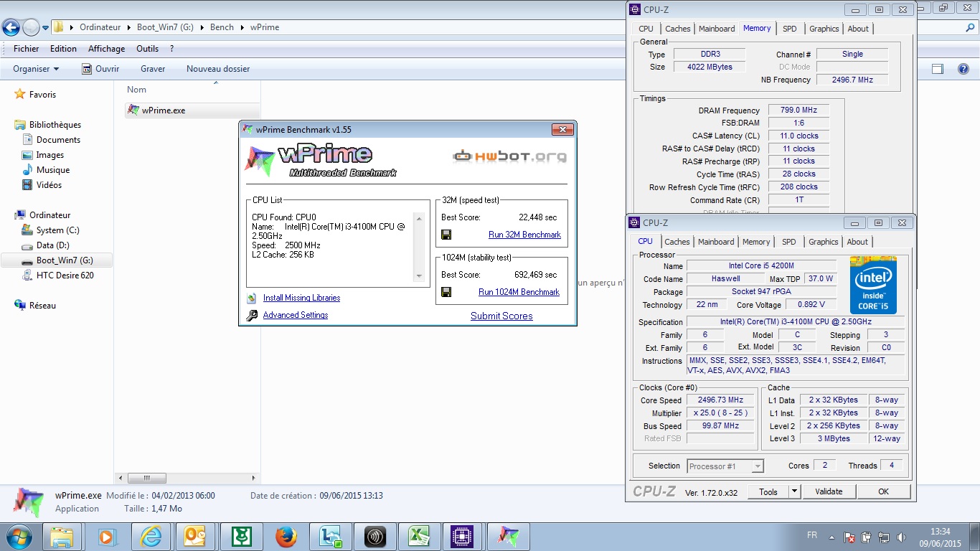Click the black circular-waves app in the taskbar
The width and height of the screenshot is (980, 551).
tap(374, 536)
